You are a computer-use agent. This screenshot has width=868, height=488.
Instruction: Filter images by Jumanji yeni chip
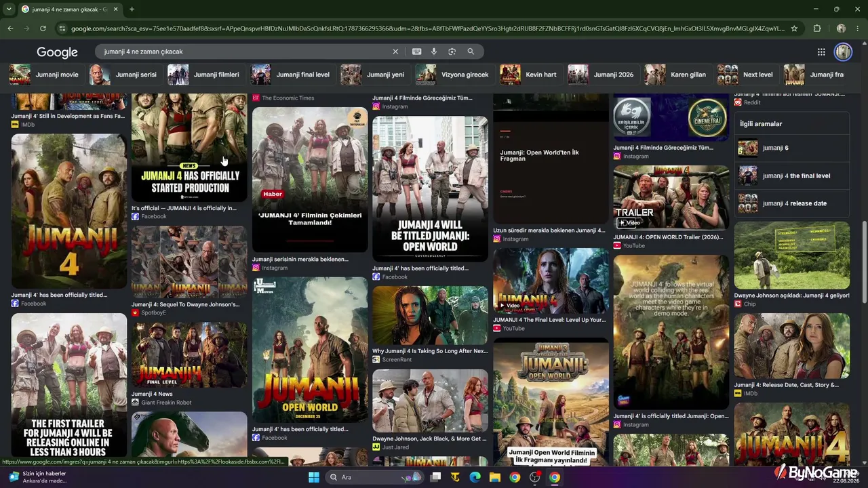[373, 75]
